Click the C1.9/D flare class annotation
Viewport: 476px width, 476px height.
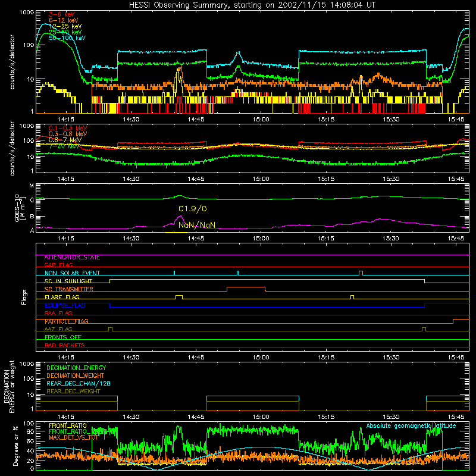pos(192,209)
